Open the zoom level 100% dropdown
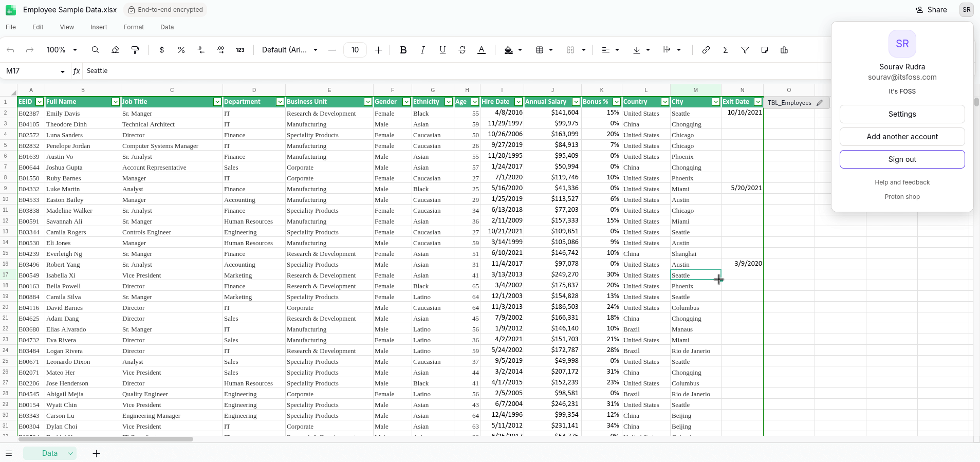 [x=62, y=50]
